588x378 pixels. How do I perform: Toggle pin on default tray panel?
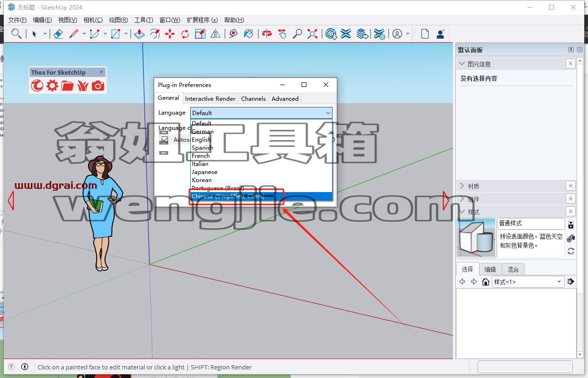571,50
